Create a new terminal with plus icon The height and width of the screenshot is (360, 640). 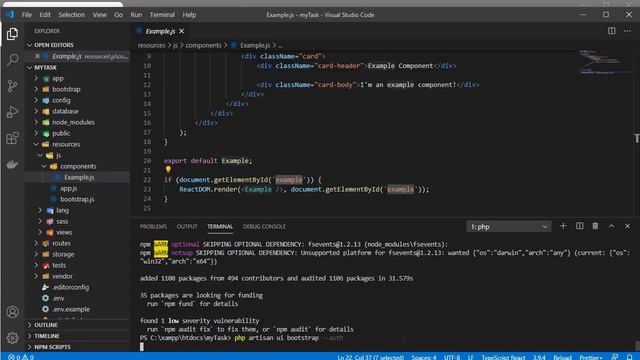coord(563,226)
